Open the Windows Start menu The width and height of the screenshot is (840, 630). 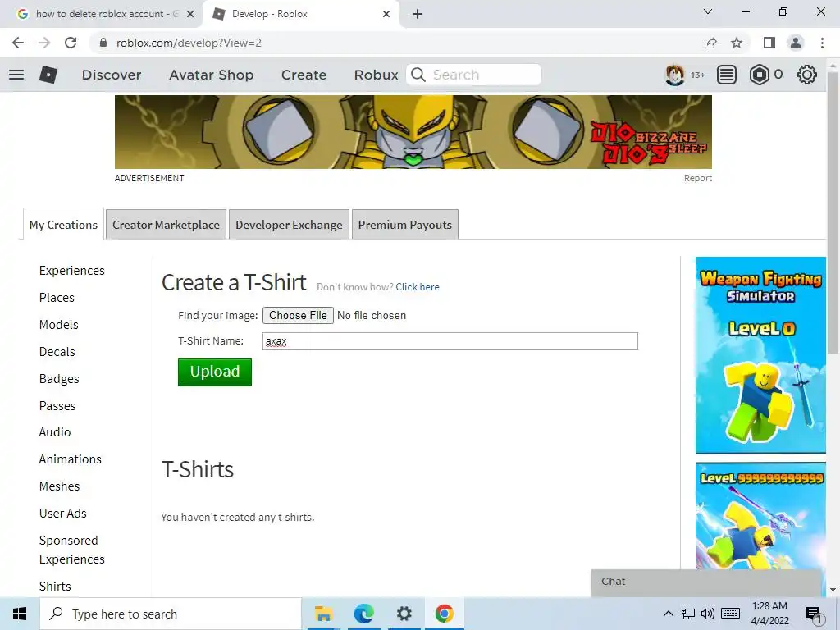coord(20,614)
